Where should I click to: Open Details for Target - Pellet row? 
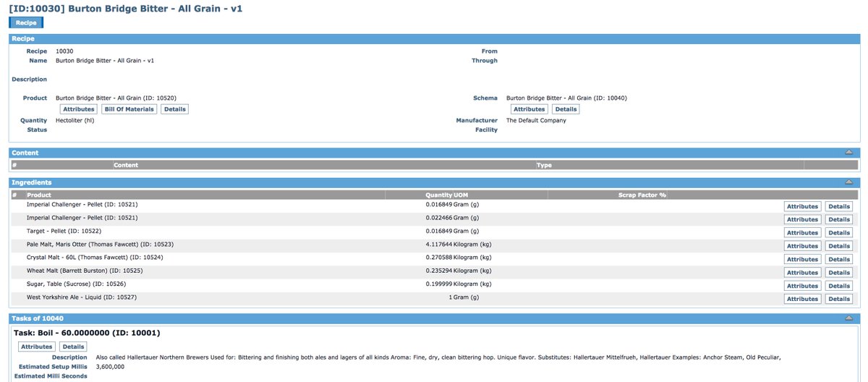point(839,233)
